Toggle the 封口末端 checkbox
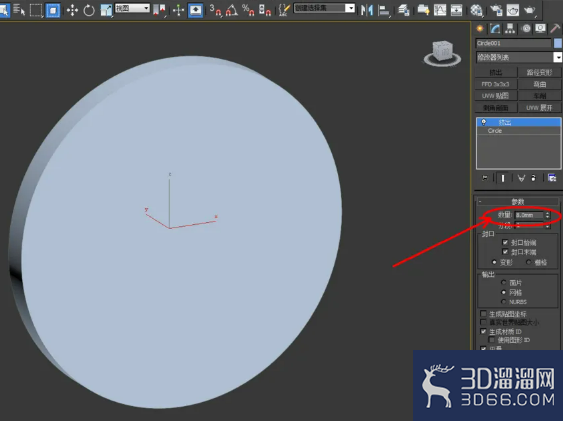This screenshot has width=563, height=421. point(505,252)
